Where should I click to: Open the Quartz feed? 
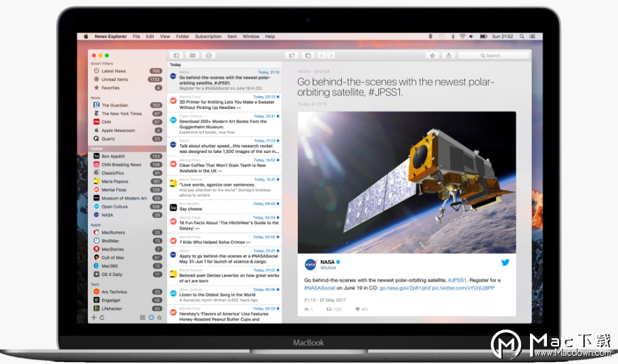click(x=127, y=139)
